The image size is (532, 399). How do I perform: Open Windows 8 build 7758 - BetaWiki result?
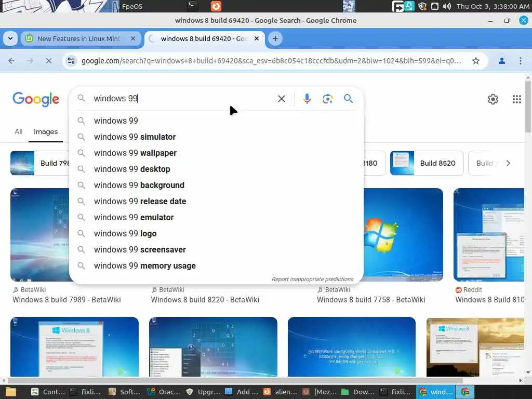point(371,300)
